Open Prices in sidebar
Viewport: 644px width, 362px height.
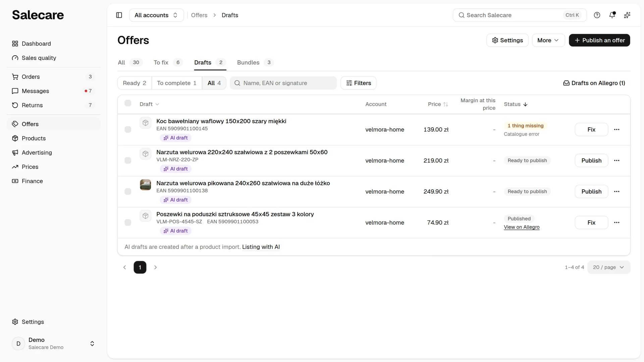point(54,167)
